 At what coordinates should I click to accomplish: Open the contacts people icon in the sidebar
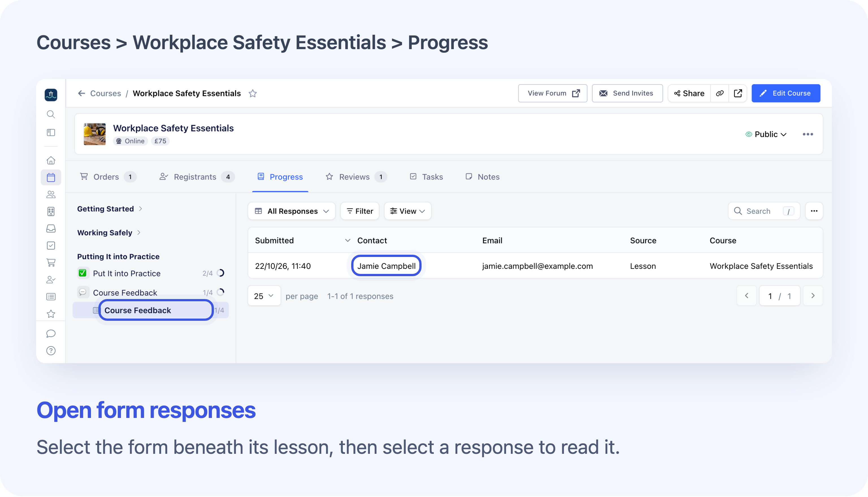(51, 195)
